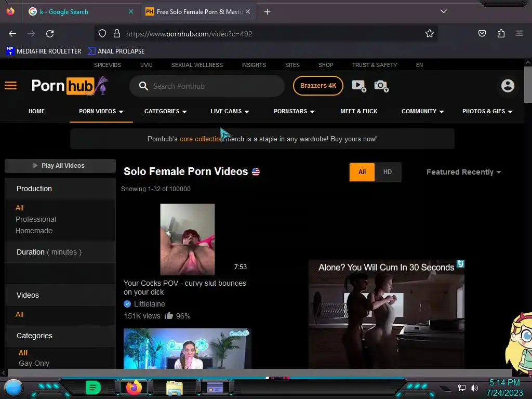
Task: Select All under Production filter
Action: tap(19, 208)
